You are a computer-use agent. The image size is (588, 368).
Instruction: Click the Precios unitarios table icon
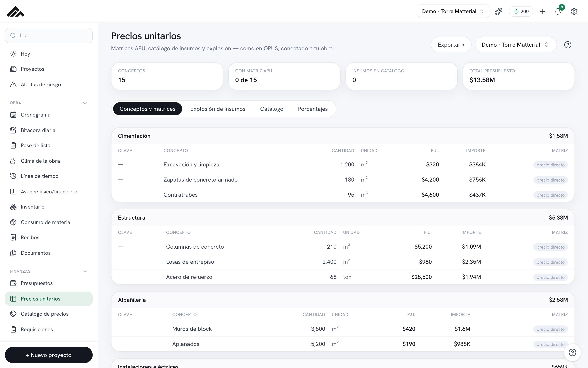[x=13, y=299]
